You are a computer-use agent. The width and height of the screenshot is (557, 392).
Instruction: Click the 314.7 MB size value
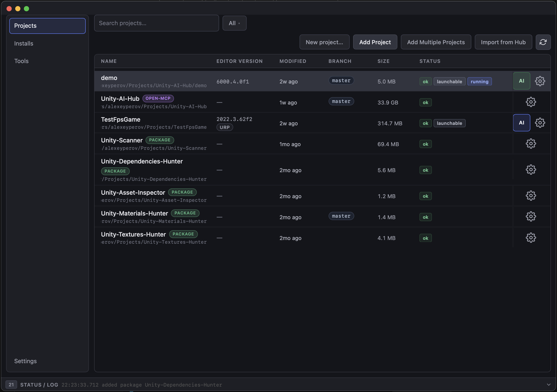[x=390, y=123]
